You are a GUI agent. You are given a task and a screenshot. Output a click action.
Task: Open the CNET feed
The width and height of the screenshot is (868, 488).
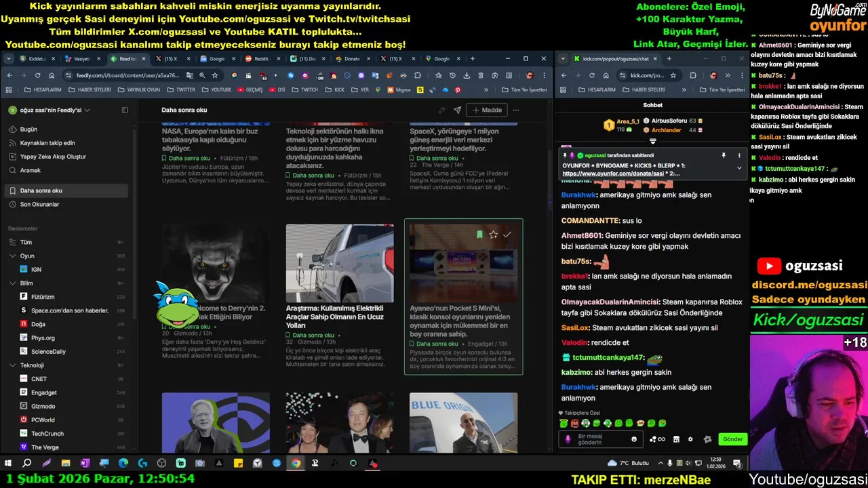(x=66, y=379)
